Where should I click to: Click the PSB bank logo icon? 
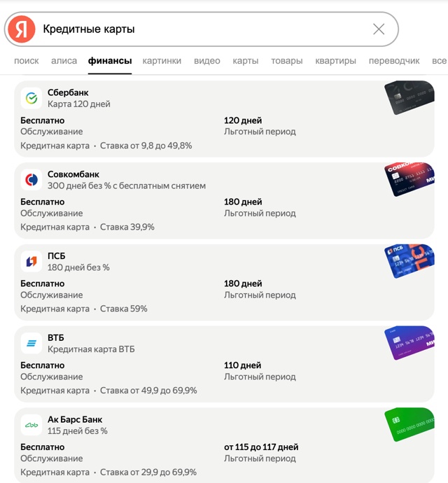[31, 261]
